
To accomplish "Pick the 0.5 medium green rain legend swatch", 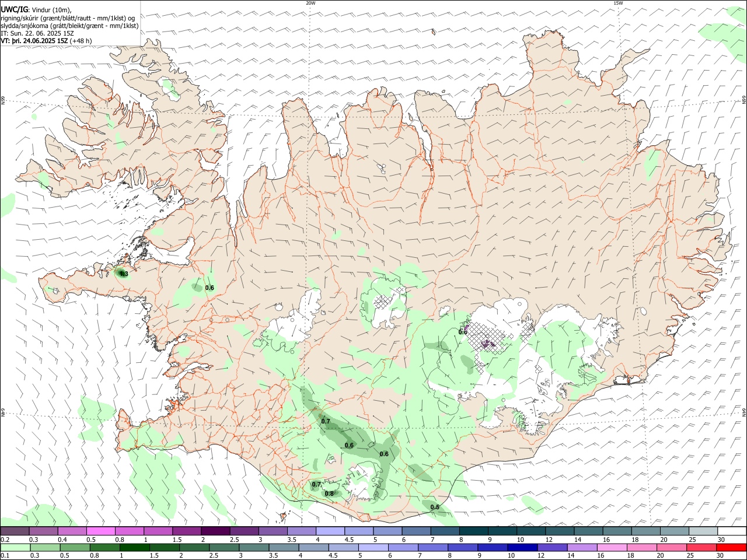I will tap(75, 548).
